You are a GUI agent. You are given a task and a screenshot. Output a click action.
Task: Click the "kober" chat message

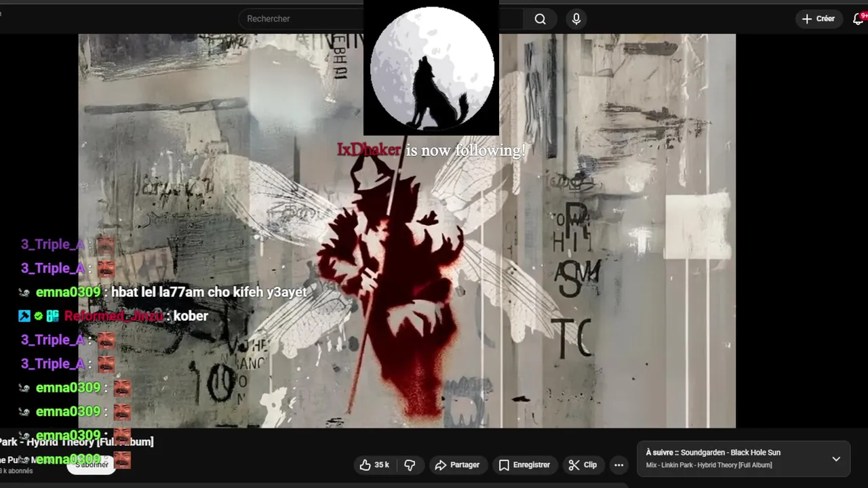pos(191,316)
